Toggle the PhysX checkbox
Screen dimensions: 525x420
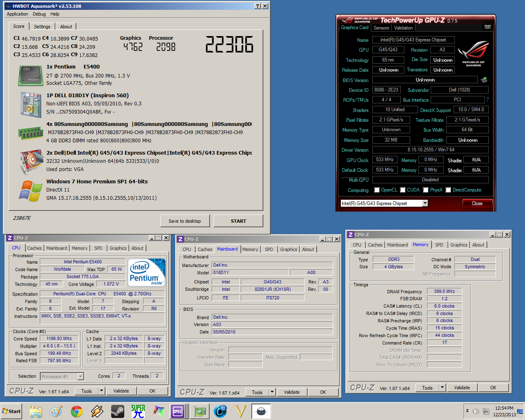pyautogui.click(x=426, y=190)
